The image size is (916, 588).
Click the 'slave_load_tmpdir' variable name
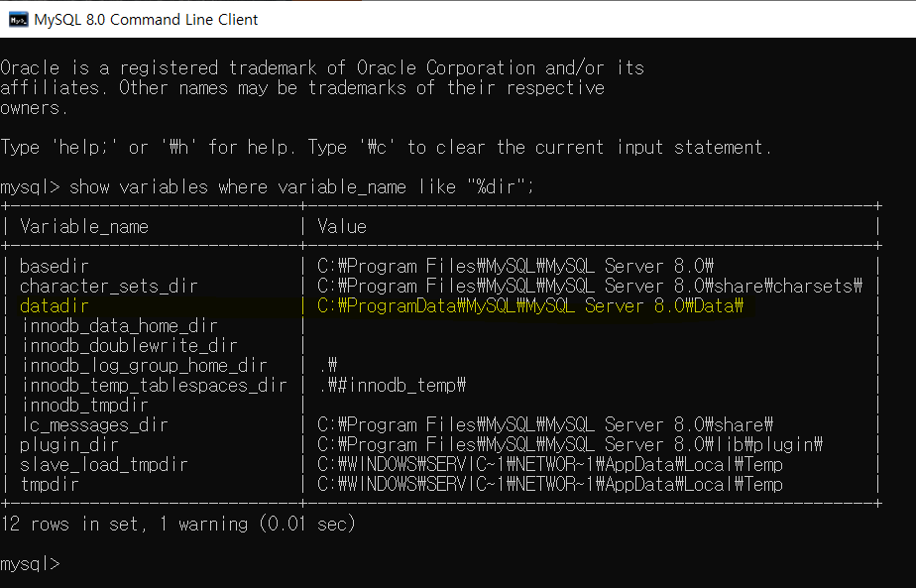click(x=103, y=465)
